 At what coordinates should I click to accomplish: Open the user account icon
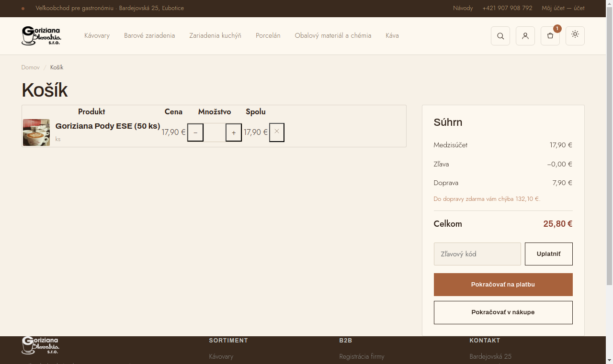click(525, 36)
